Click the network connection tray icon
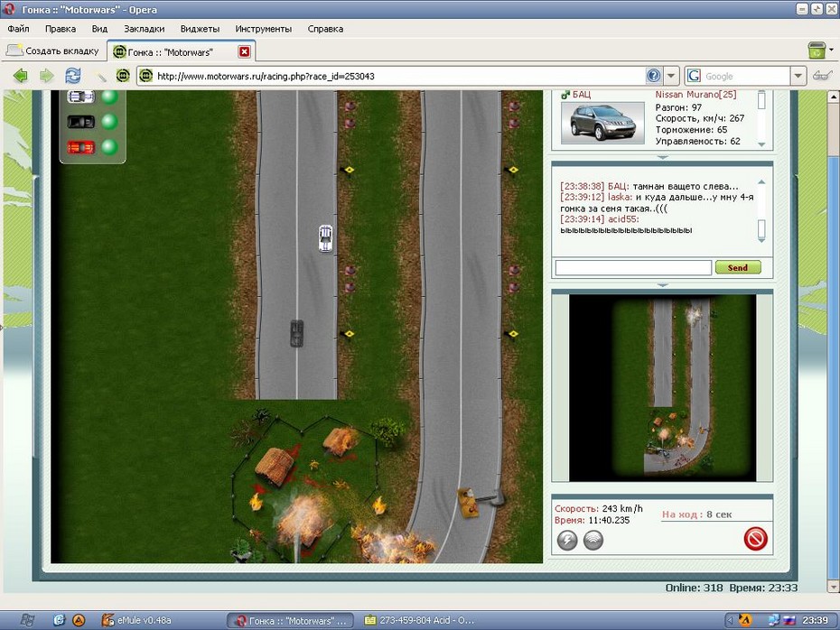Image resolution: width=840 pixels, height=630 pixels. (x=773, y=620)
